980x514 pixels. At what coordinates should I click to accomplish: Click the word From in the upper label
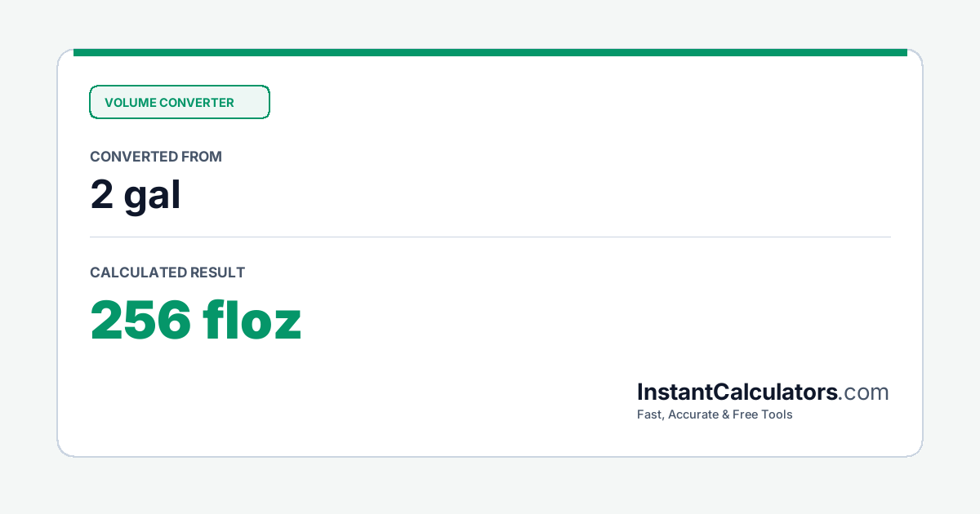tap(203, 157)
